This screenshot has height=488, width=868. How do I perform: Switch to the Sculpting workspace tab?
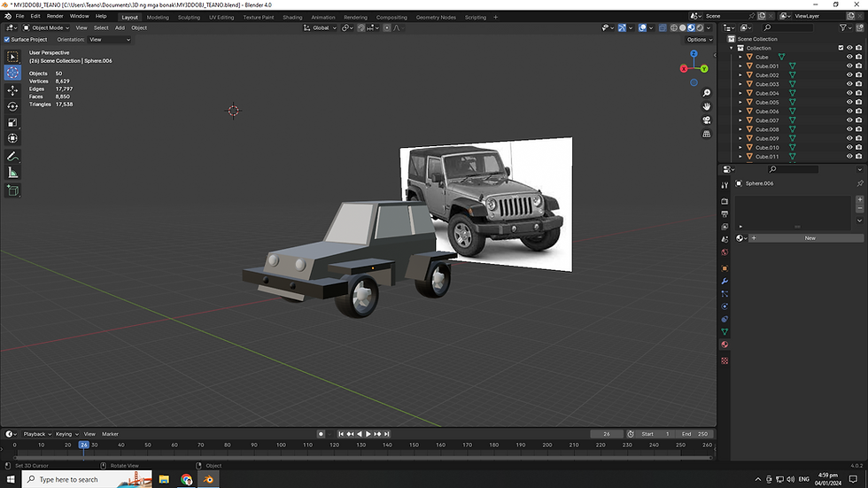(189, 17)
